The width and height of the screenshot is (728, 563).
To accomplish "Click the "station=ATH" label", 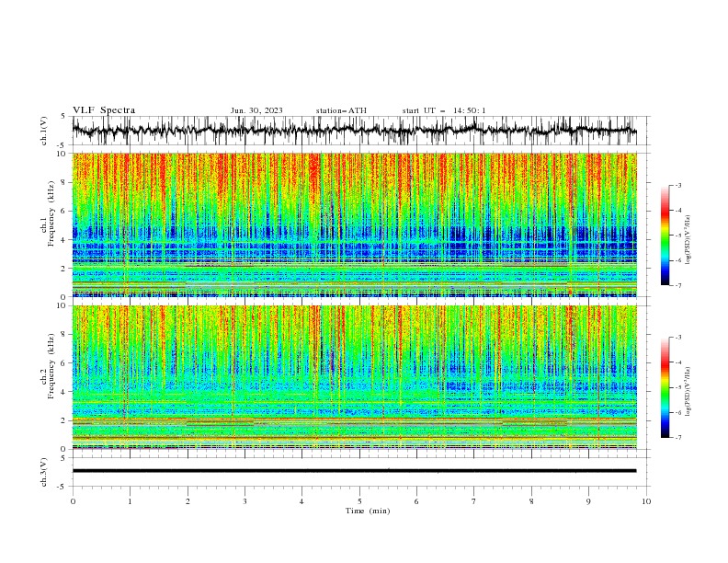I will (341, 110).
